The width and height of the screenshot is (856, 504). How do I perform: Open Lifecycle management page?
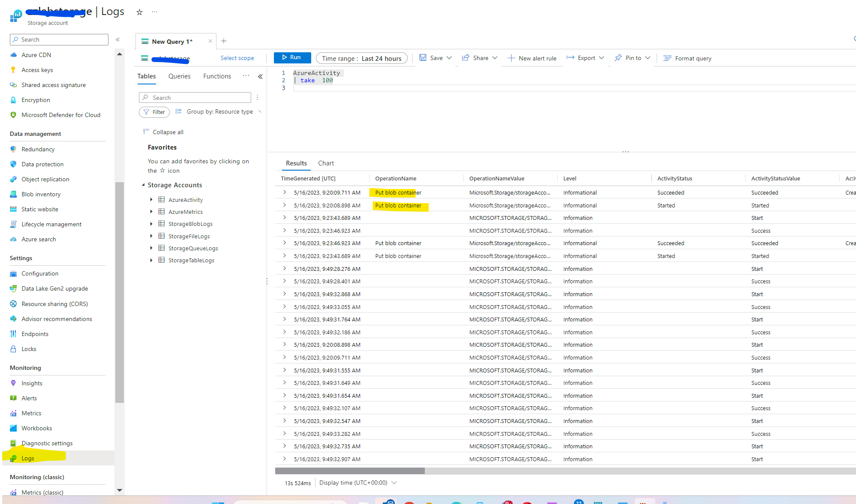tap(51, 224)
